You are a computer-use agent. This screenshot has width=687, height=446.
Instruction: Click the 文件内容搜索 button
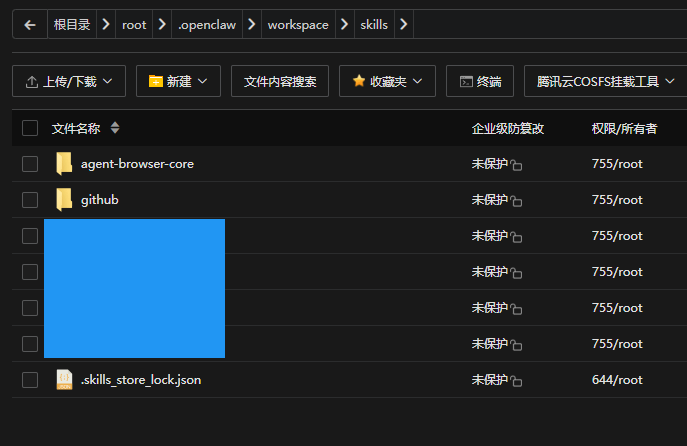coord(280,81)
